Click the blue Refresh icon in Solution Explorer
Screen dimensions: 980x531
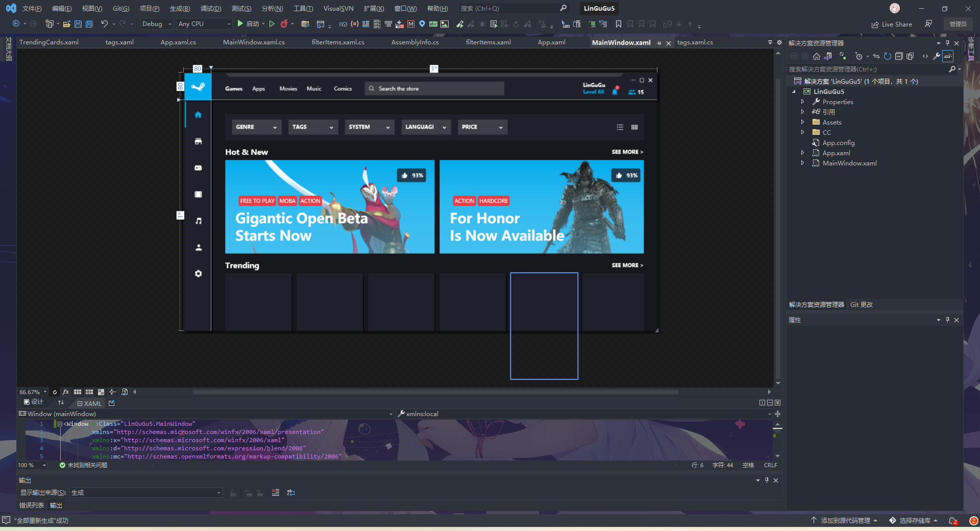click(888, 56)
